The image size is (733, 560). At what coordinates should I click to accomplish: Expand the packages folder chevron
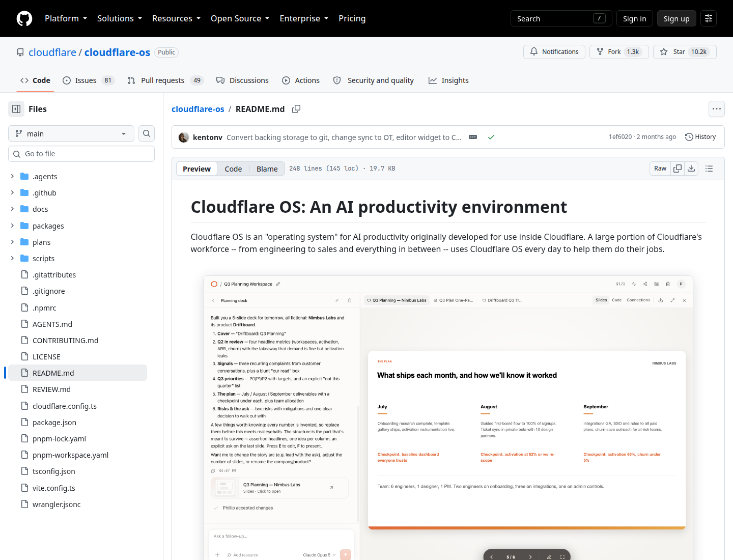click(x=12, y=226)
